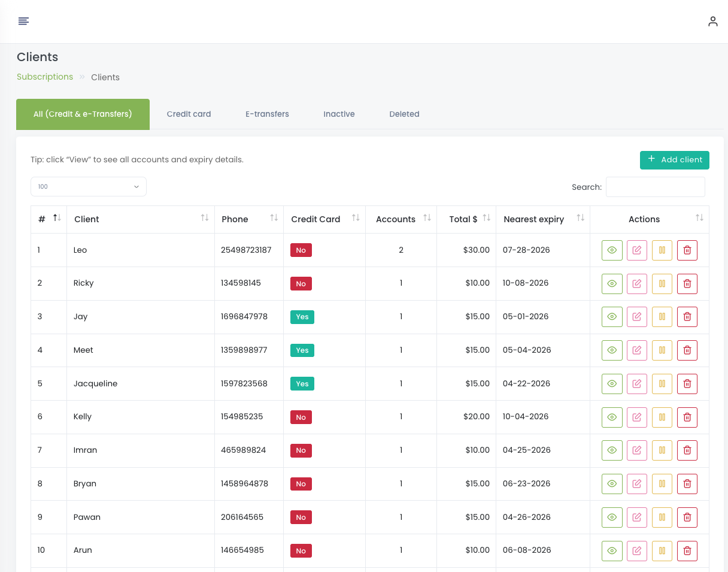Viewport: 728px width, 572px height.
Task: Delete client Meet using trash icon
Action: 687,350
